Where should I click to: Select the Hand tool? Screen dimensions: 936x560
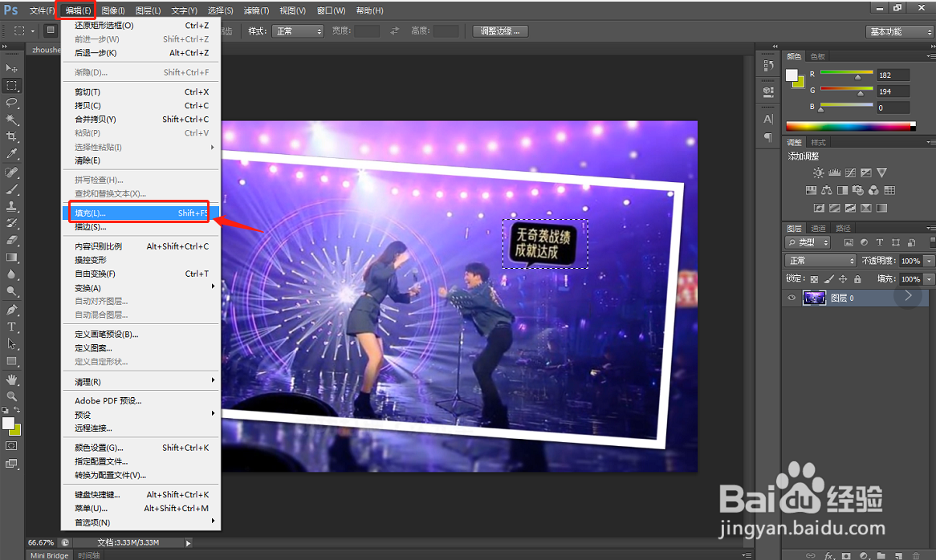(11, 380)
